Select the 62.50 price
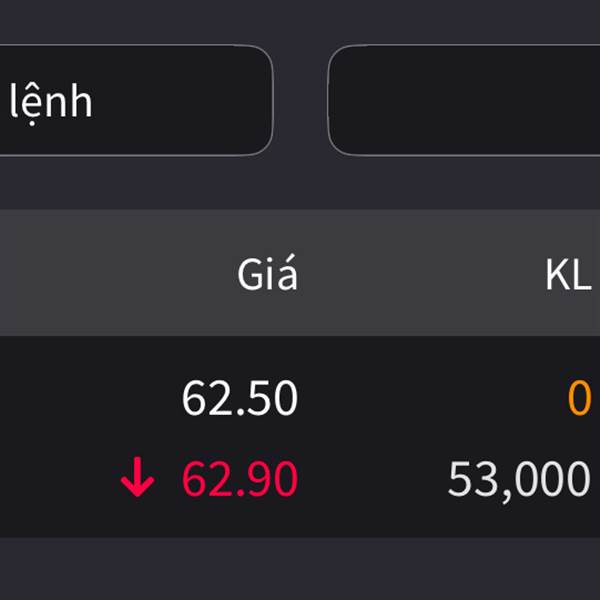Screen dimensions: 600x600 [240, 398]
